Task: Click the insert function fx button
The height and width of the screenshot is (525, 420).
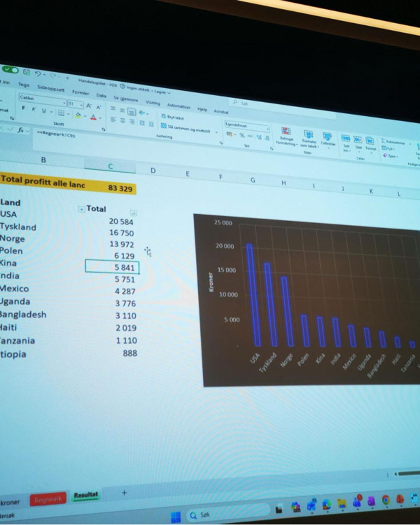Action: (21, 130)
